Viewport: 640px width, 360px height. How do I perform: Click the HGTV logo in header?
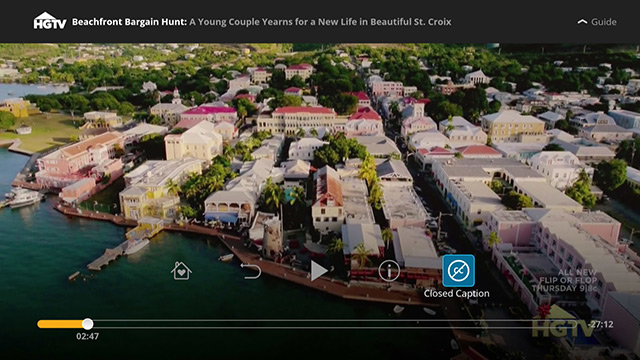50,21
